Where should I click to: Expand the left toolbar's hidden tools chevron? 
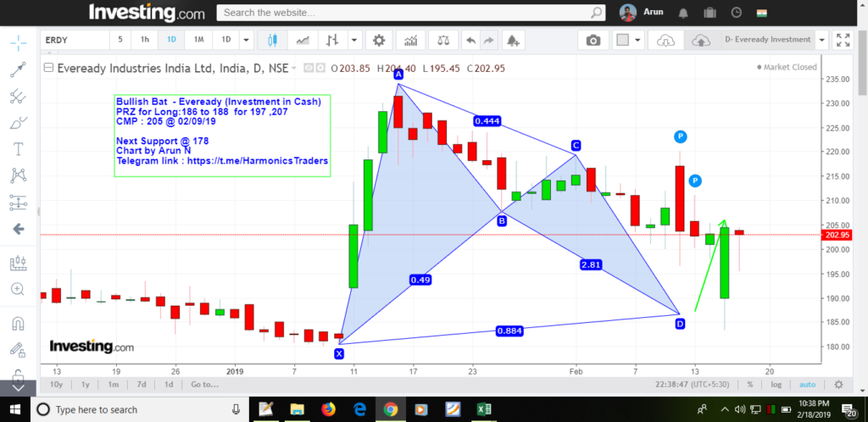click(x=19, y=388)
